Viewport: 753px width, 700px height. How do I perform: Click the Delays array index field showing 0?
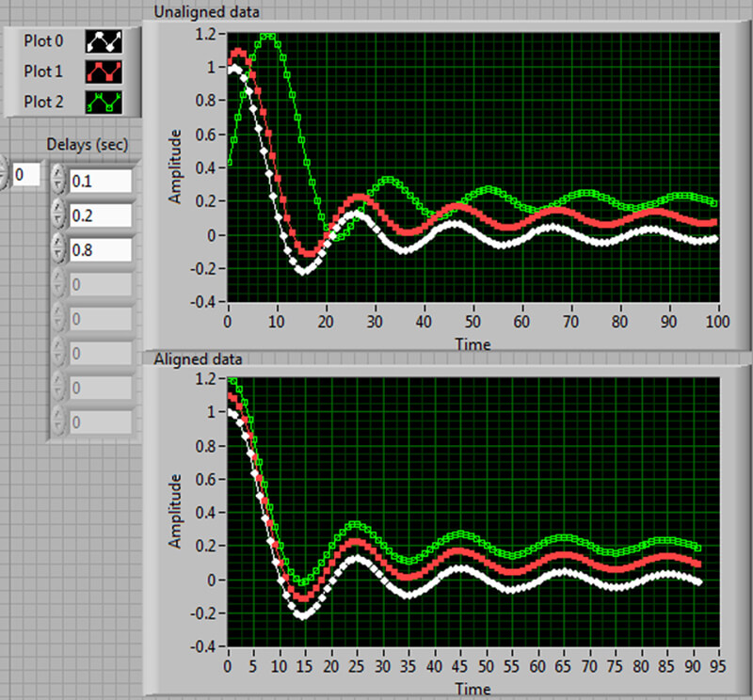pos(26,174)
